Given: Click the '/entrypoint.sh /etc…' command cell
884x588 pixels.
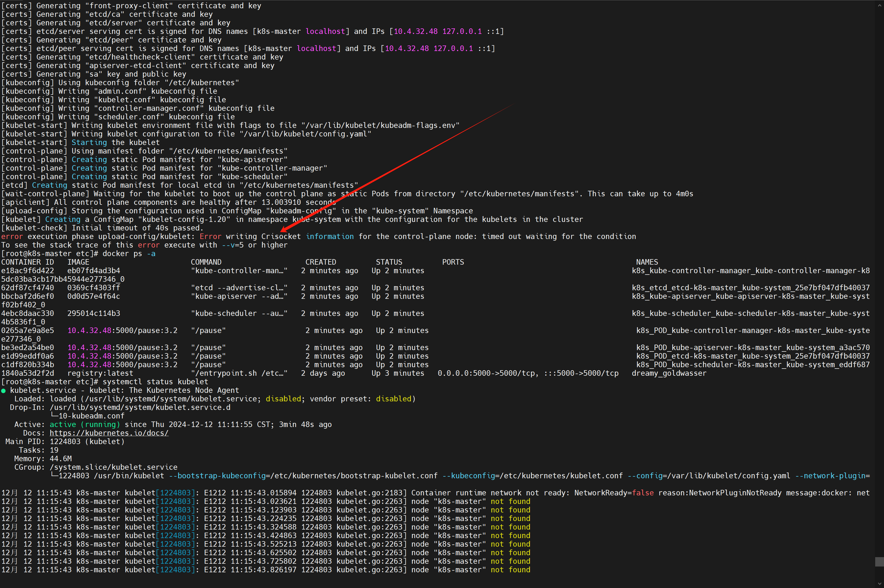Looking at the screenshot, I should click(239, 374).
